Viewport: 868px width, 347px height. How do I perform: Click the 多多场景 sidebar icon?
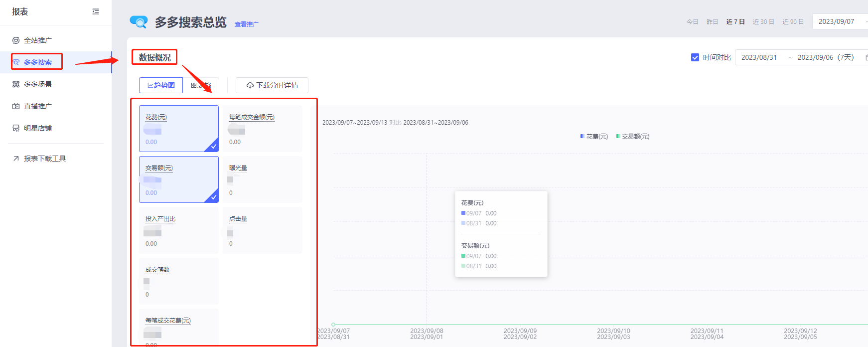pos(16,84)
